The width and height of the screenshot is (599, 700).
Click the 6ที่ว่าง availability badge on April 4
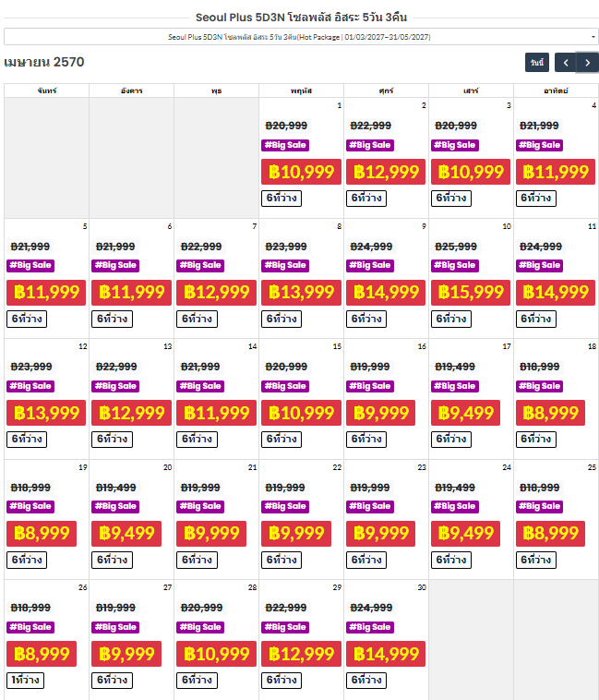point(535,199)
